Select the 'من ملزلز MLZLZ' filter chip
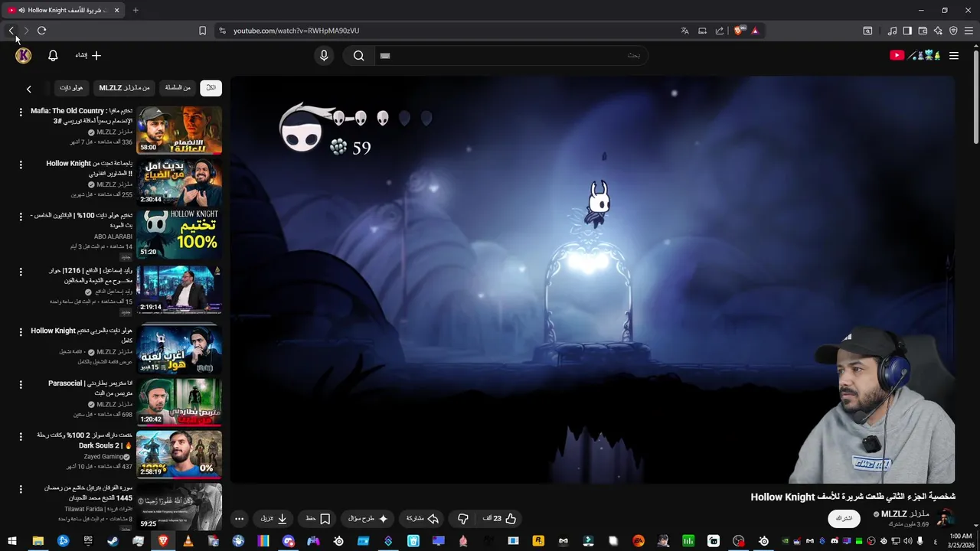Screen dimensions: 980x551 pyautogui.click(x=124, y=88)
